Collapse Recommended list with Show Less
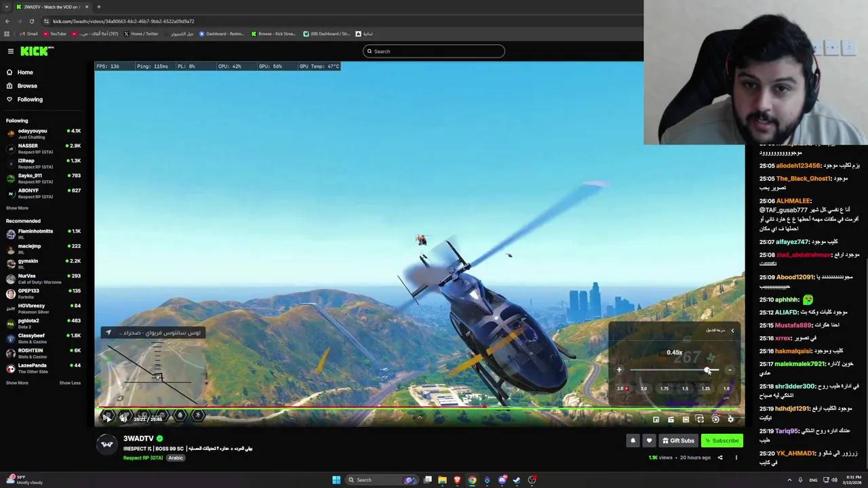Screen dimensions: 868x488 click(70, 383)
